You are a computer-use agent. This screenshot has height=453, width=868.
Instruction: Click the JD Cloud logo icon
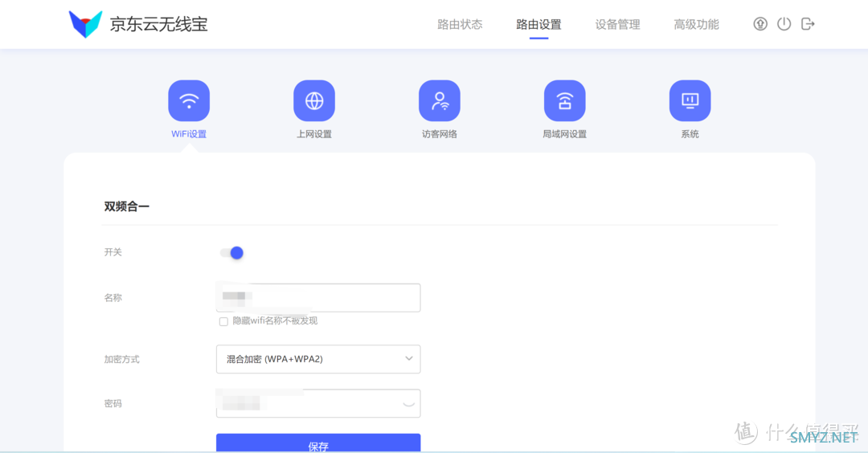point(85,24)
